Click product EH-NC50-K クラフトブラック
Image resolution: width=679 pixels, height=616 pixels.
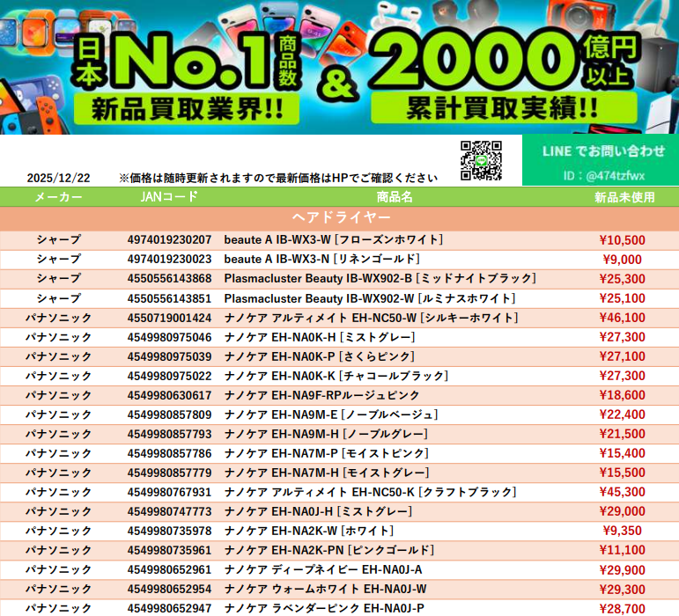pos(371,492)
